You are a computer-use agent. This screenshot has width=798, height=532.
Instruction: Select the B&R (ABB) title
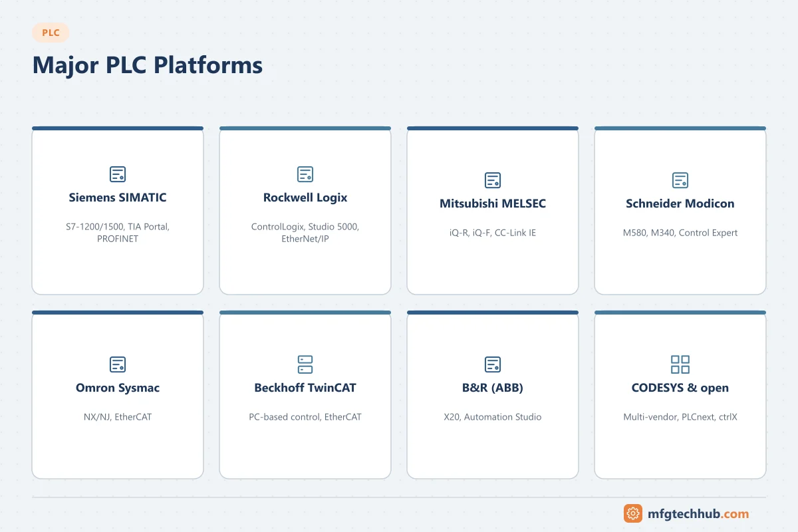click(x=493, y=388)
